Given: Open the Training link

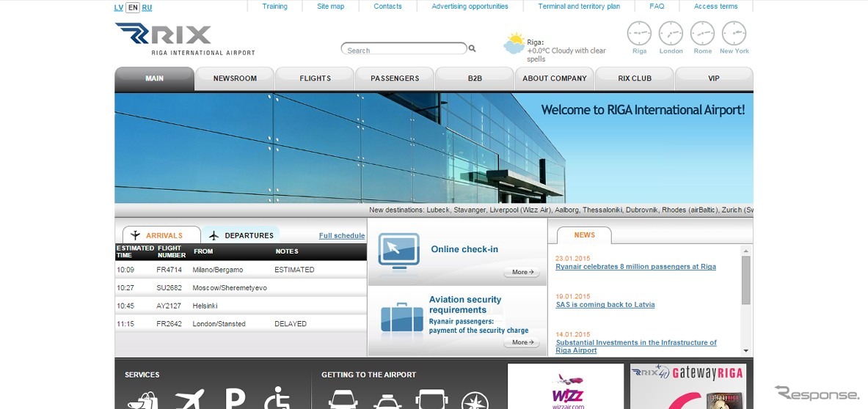Looking at the screenshot, I should point(274,7).
